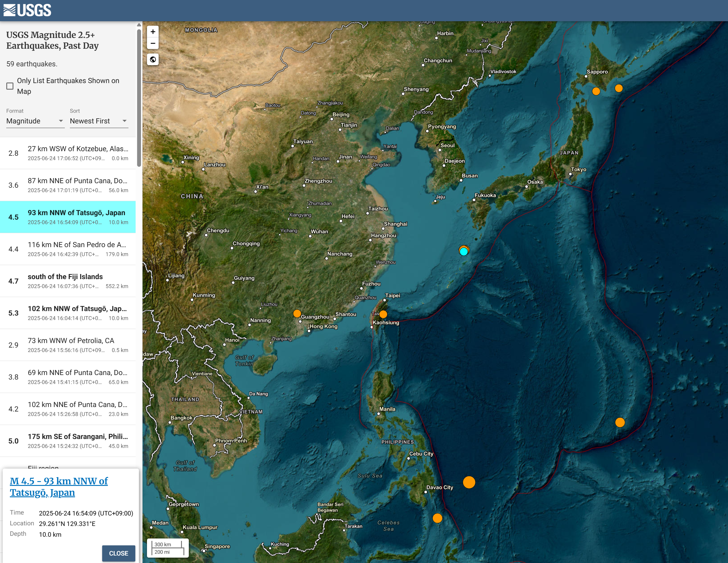Zoom in on the map
This screenshot has width=728, height=563.
coord(153,32)
